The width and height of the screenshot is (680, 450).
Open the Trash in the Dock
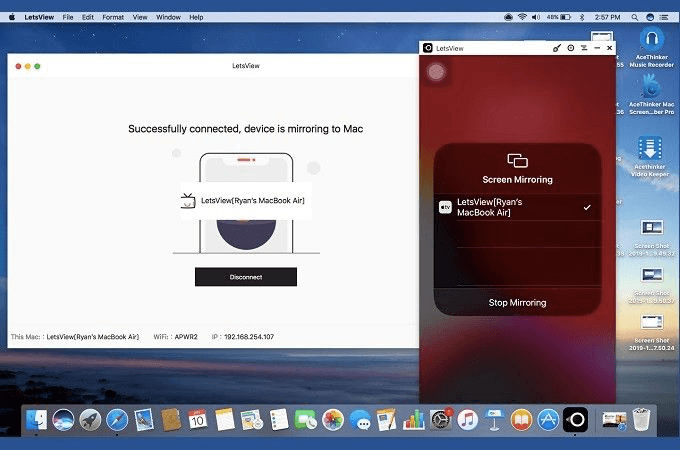click(641, 420)
